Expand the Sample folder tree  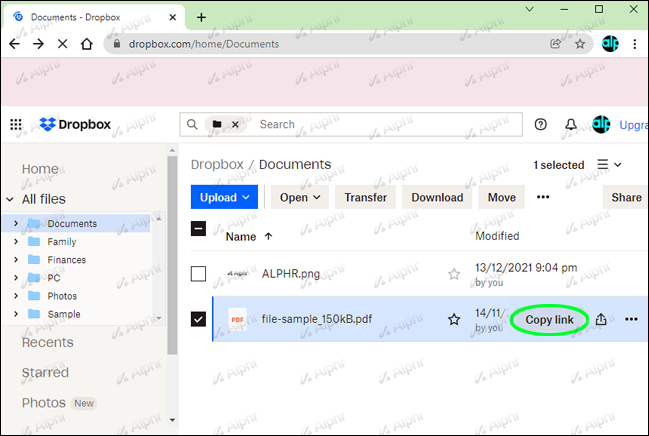tap(16, 314)
